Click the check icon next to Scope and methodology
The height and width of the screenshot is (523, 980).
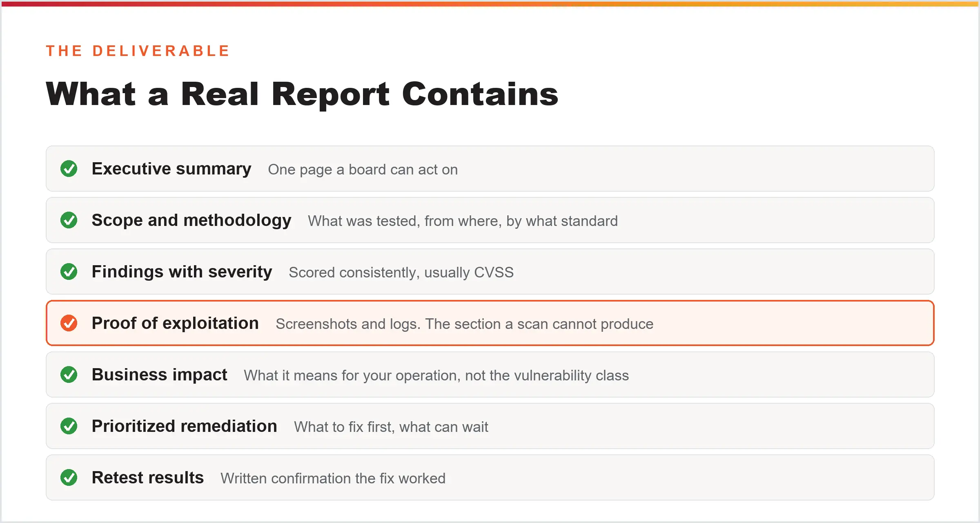click(69, 220)
